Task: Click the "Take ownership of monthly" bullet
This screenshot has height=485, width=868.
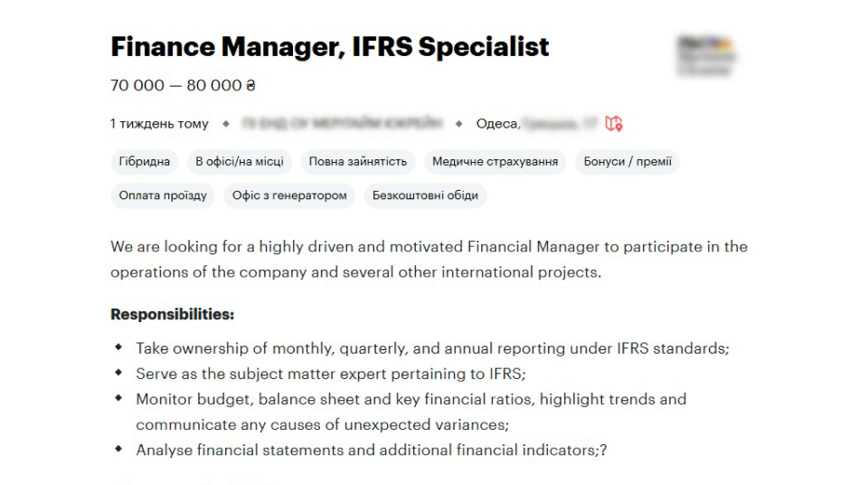Action: [432, 348]
